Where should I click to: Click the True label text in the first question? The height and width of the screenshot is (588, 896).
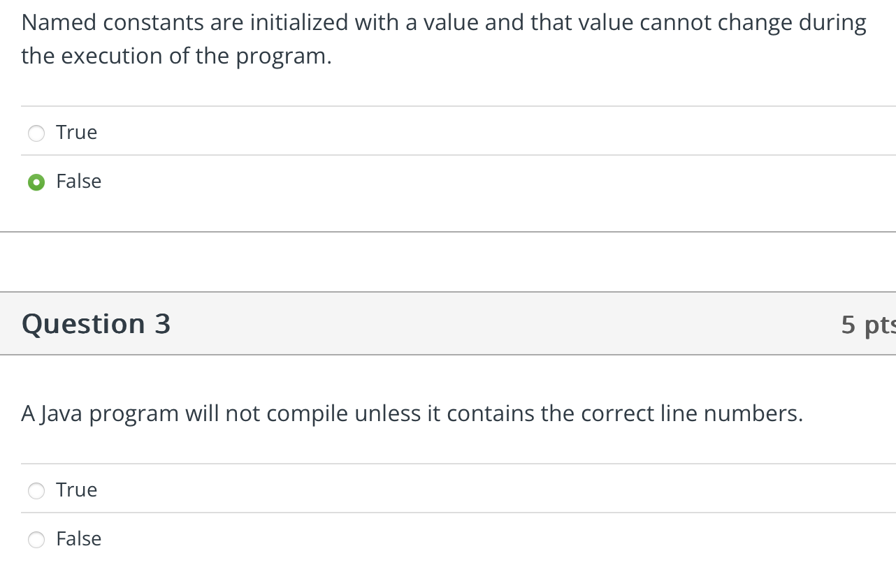pos(76,132)
